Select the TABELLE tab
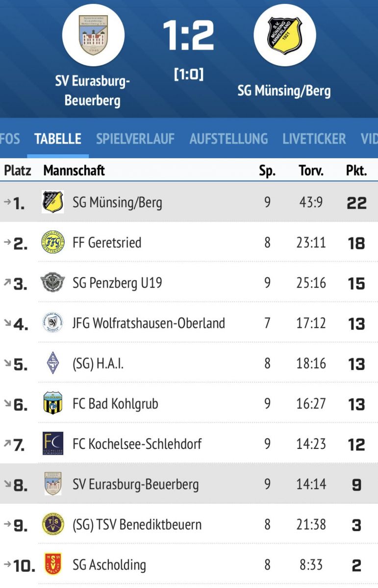The image size is (378, 588). (x=58, y=139)
